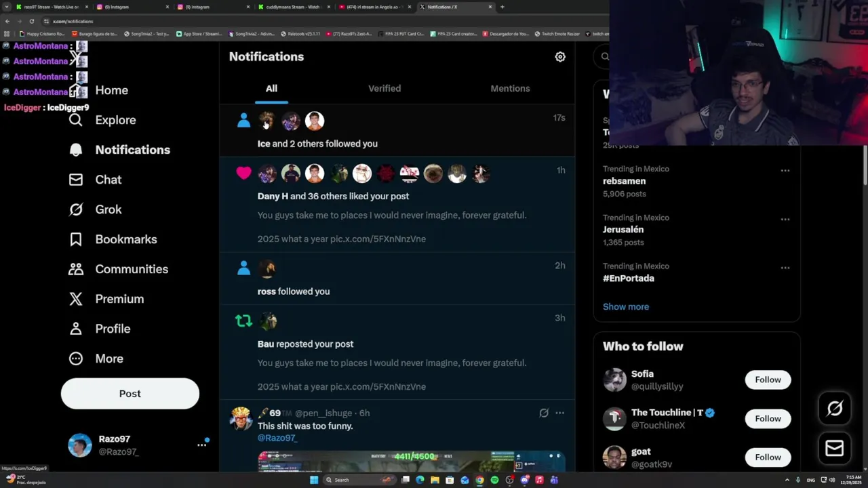This screenshot has width=868, height=488.
Task: Click Show more under trends
Action: click(x=626, y=306)
